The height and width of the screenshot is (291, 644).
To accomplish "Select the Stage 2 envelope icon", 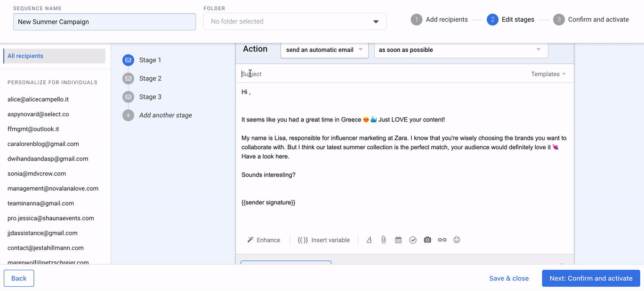I will click(x=128, y=79).
